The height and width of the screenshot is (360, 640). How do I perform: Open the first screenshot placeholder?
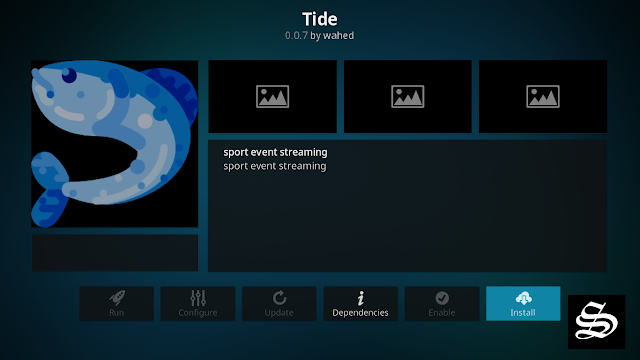[x=273, y=96]
